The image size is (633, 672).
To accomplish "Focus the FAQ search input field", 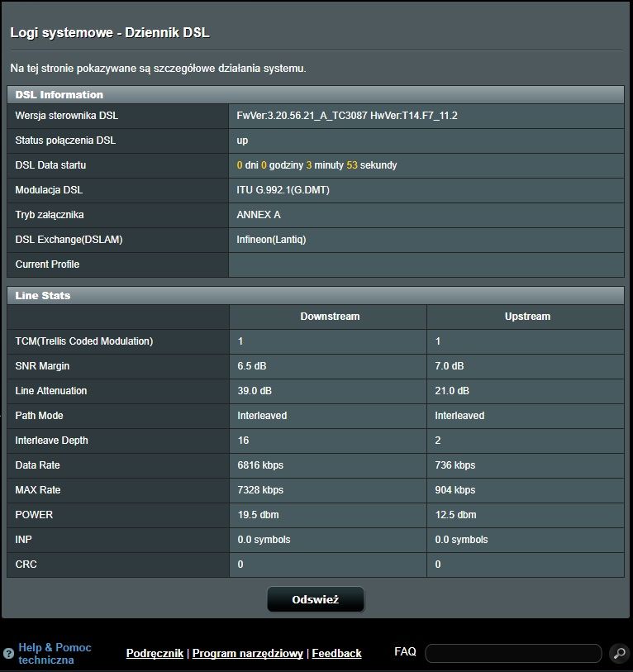I will point(512,654).
